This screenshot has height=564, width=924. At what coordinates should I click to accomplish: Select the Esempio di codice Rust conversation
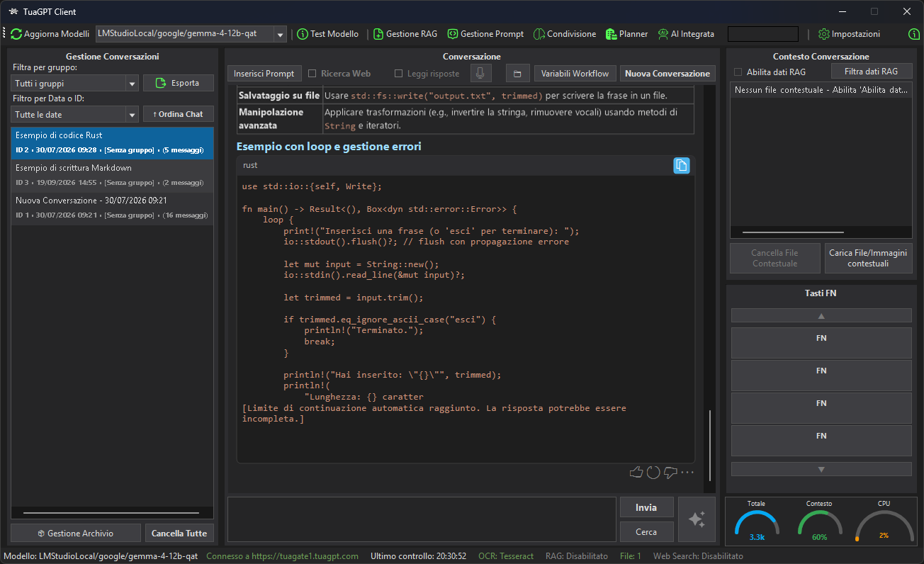pyautogui.click(x=113, y=142)
